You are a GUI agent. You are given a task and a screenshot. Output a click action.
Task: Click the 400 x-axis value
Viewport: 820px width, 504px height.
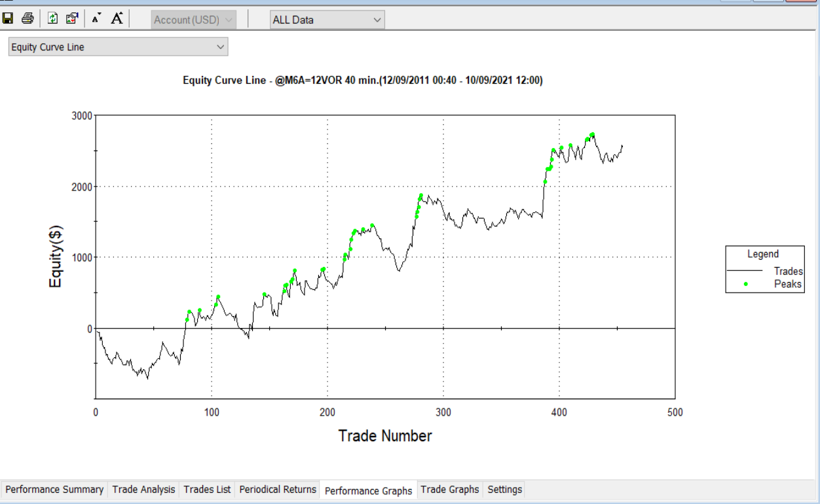pos(559,412)
